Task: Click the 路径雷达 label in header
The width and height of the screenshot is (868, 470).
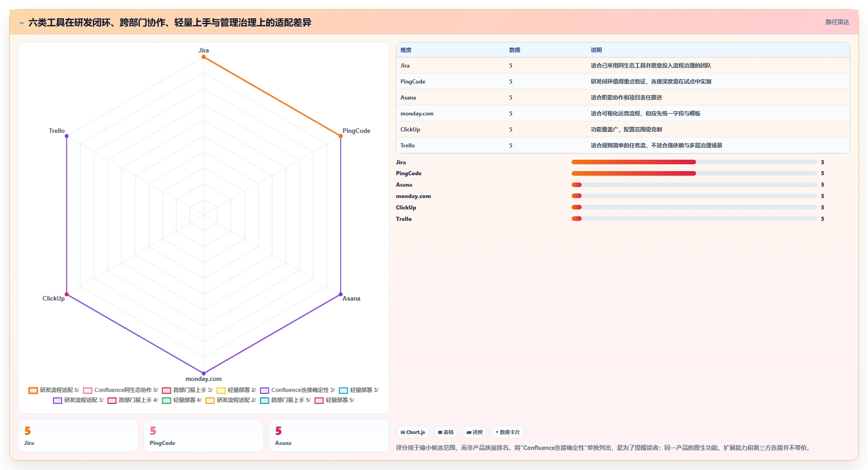Action: pos(837,22)
